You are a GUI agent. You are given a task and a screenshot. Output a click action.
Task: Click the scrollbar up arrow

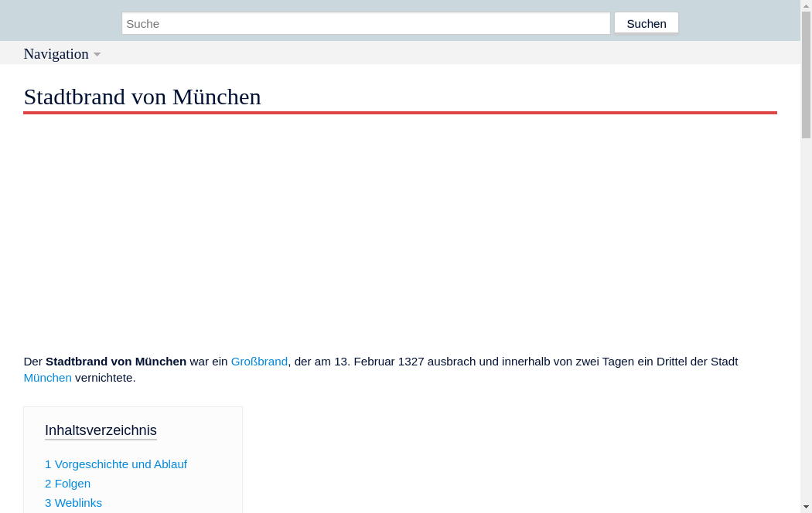coord(806,5)
